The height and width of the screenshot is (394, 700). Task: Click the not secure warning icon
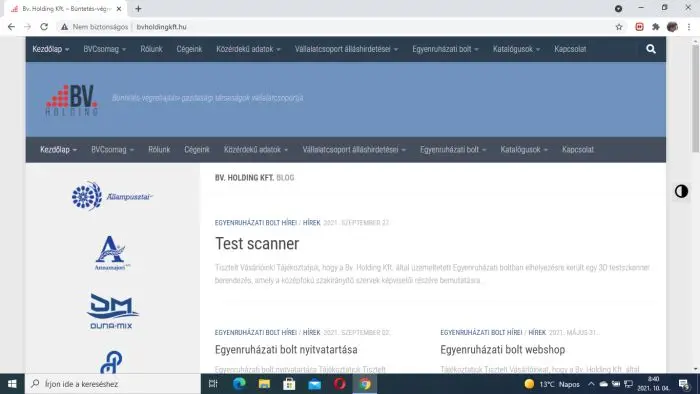pyautogui.click(x=65, y=27)
